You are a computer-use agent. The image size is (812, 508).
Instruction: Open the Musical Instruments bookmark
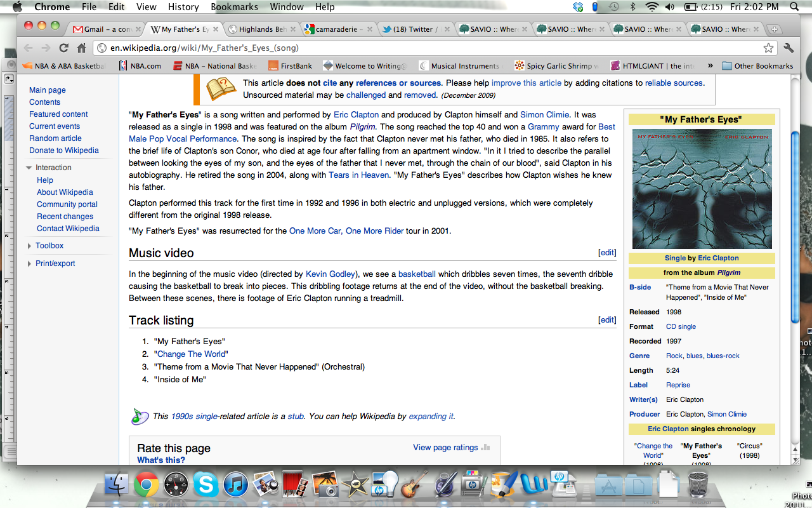(x=459, y=65)
